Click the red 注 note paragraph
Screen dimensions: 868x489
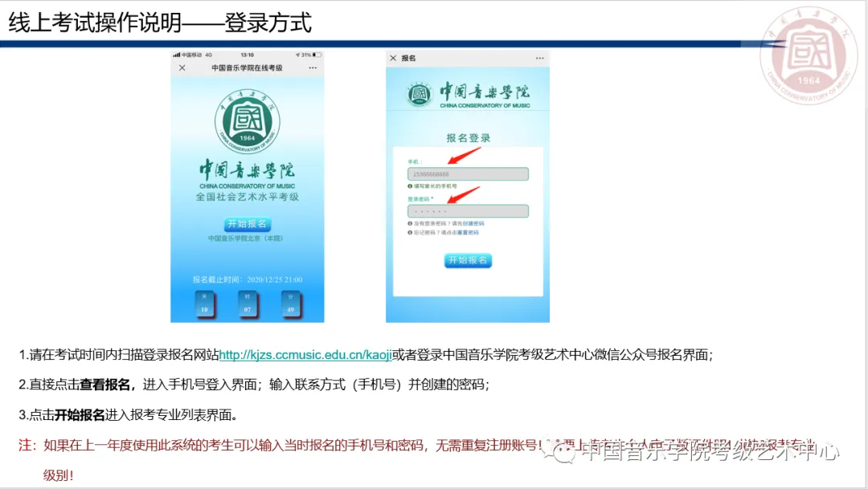[x=417, y=459]
